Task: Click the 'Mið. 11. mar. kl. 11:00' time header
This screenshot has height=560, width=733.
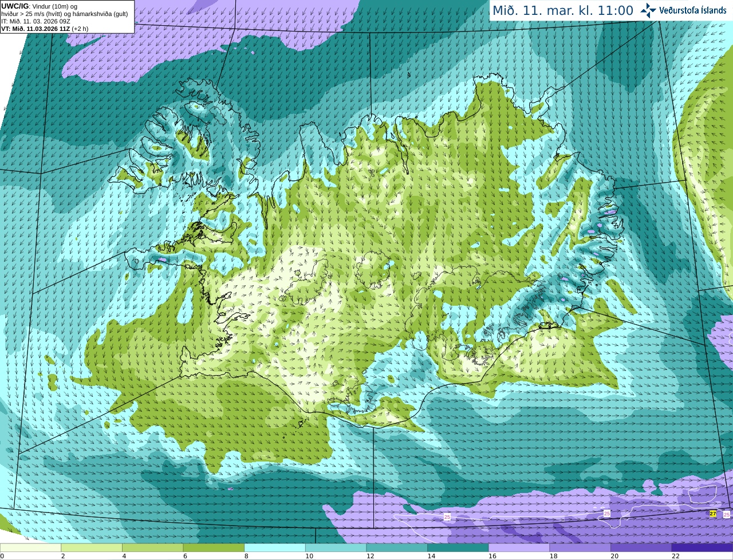Action: point(563,10)
